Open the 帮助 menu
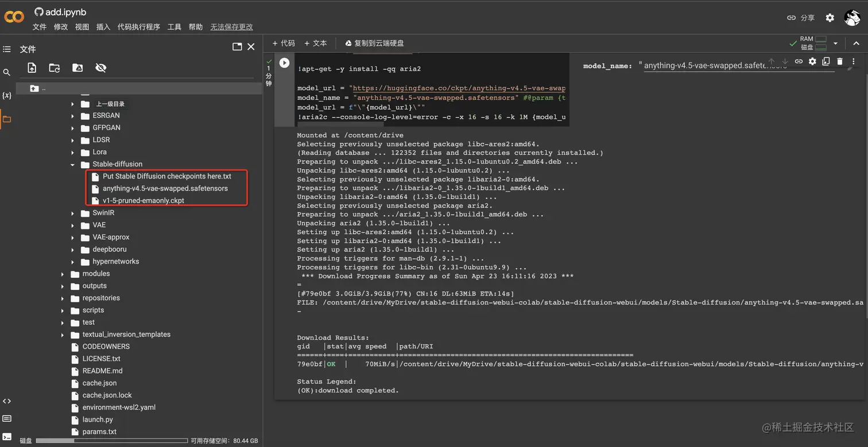 [196, 27]
